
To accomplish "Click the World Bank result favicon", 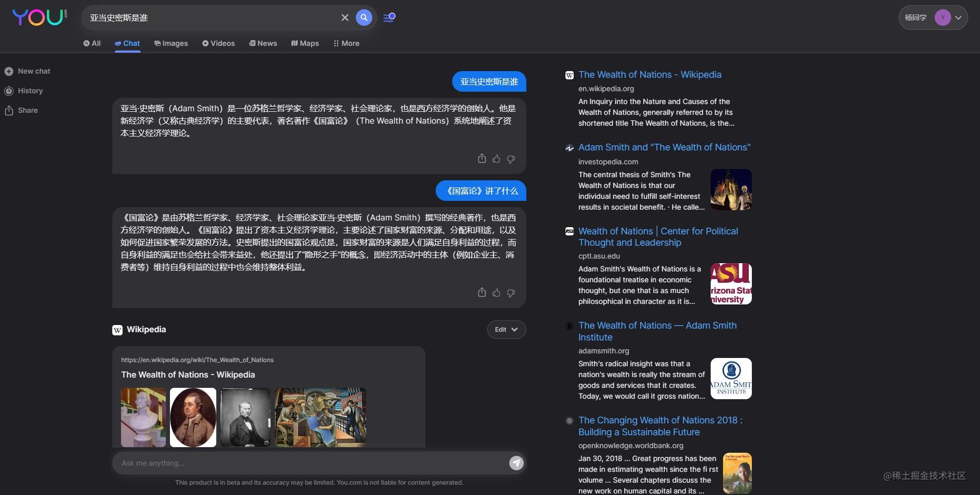I will (x=570, y=421).
